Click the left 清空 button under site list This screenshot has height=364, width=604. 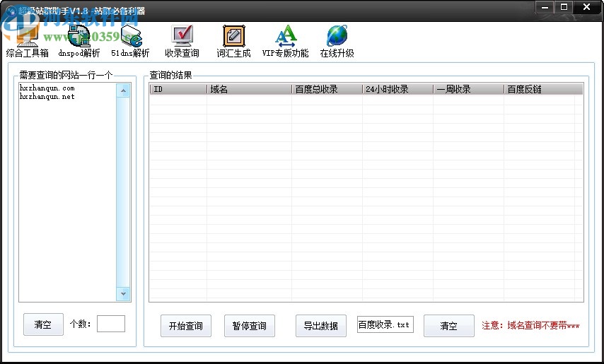43,324
